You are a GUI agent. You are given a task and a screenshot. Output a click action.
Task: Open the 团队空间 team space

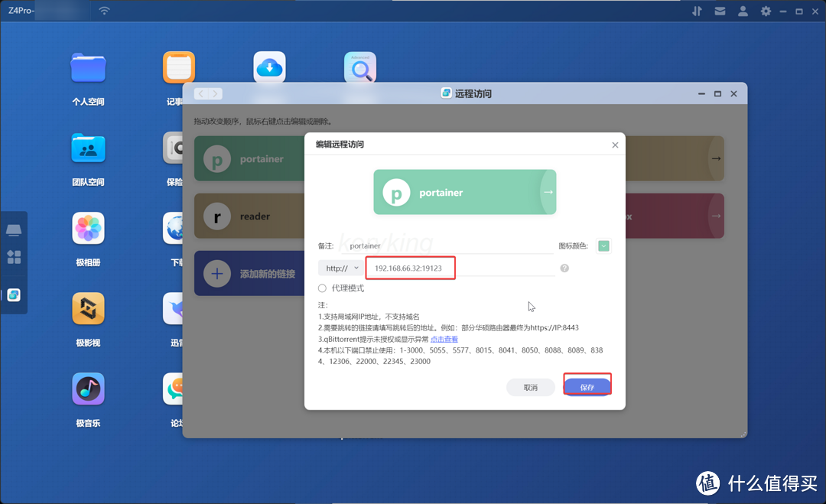click(x=88, y=148)
